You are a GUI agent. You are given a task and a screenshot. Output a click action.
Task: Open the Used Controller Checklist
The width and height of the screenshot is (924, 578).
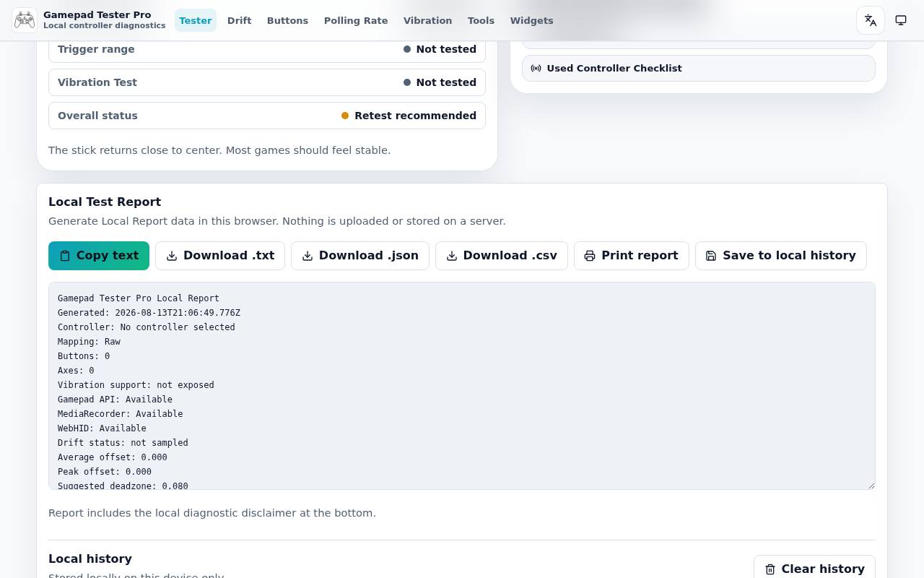pos(699,69)
